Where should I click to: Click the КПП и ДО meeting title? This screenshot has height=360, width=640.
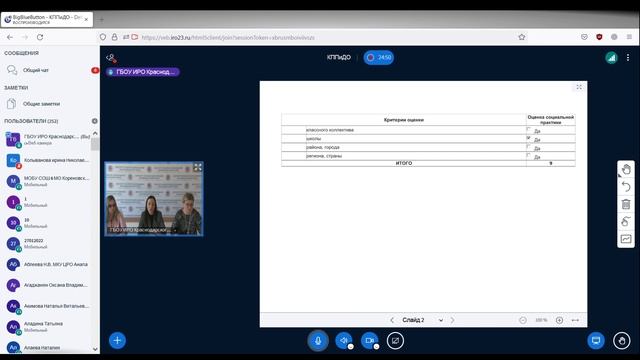point(339,58)
